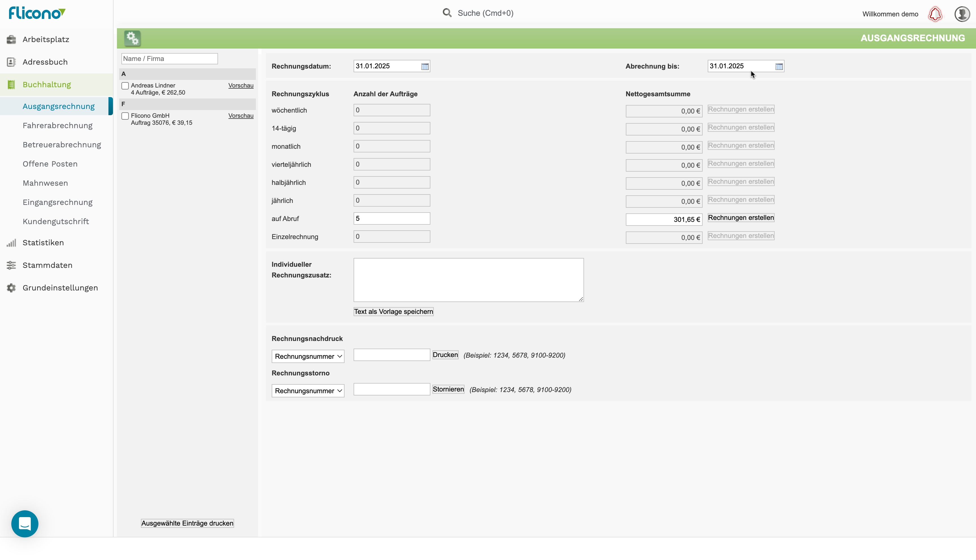Open Fahrerabrechnung in the sidebar
Screen dimensions: 976x560
(57, 125)
